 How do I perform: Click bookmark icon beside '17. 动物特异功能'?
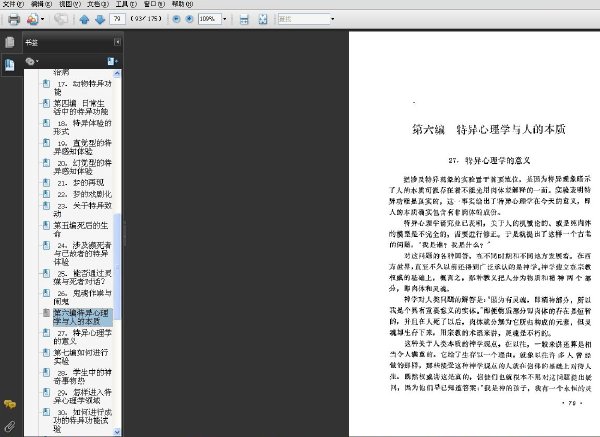click(x=46, y=83)
